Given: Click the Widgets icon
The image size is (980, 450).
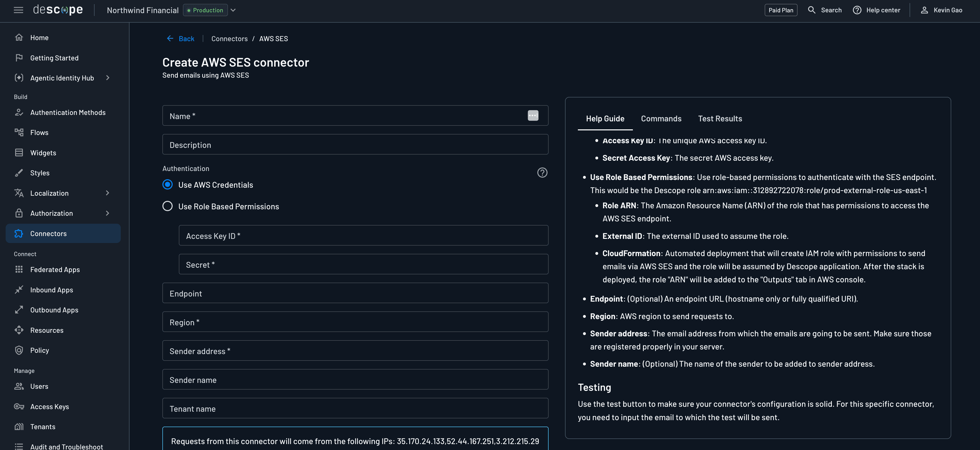Looking at the screenshot, I should pos(19,153).
